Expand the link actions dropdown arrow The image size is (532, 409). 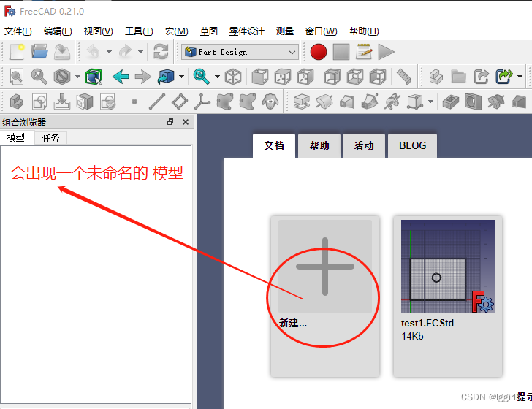520,77
